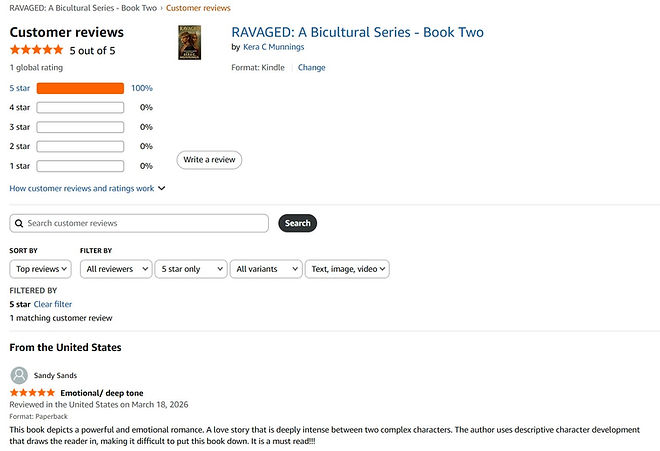
Task: Click the Change format link
Action: [311, 67]
